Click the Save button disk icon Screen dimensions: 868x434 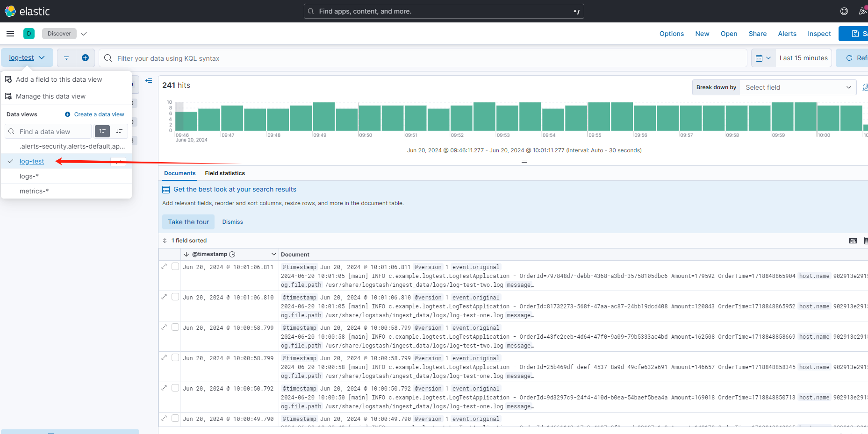855,34
